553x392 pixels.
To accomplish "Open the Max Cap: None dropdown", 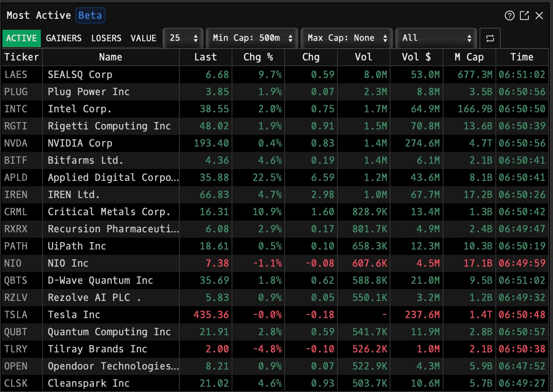I will coord(347,38).
